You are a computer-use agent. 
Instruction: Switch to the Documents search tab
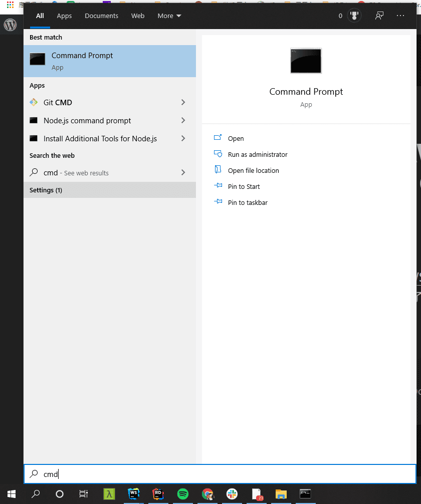pos(101,16)
